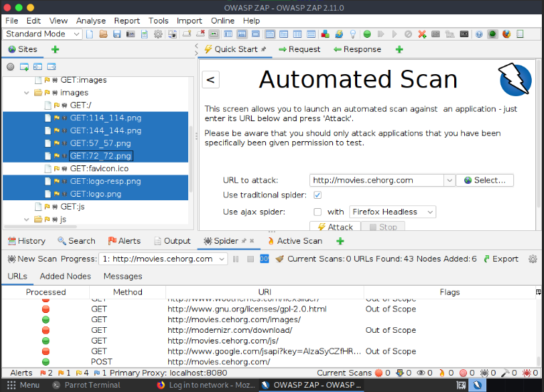
Task: Add a new tab next to Active Scan
Action: [x=340, y=241]
